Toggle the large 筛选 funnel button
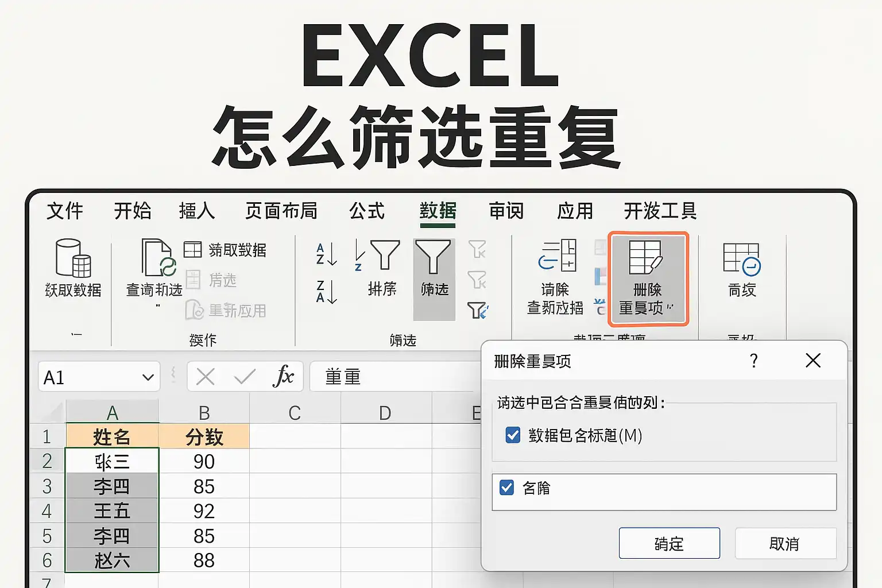The width and height of the screenshot is (882, 588). [434, 279]
